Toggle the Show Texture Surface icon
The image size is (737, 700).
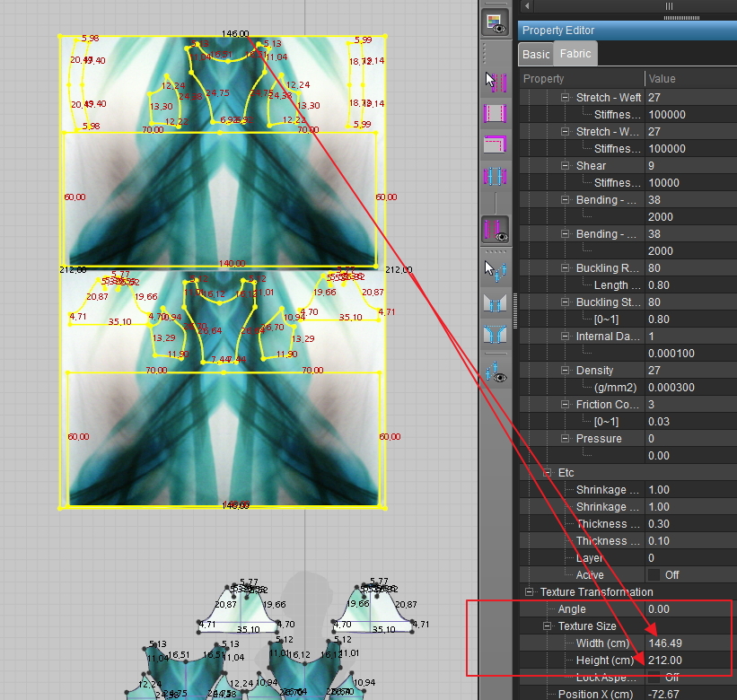click(x=495, y=23)
